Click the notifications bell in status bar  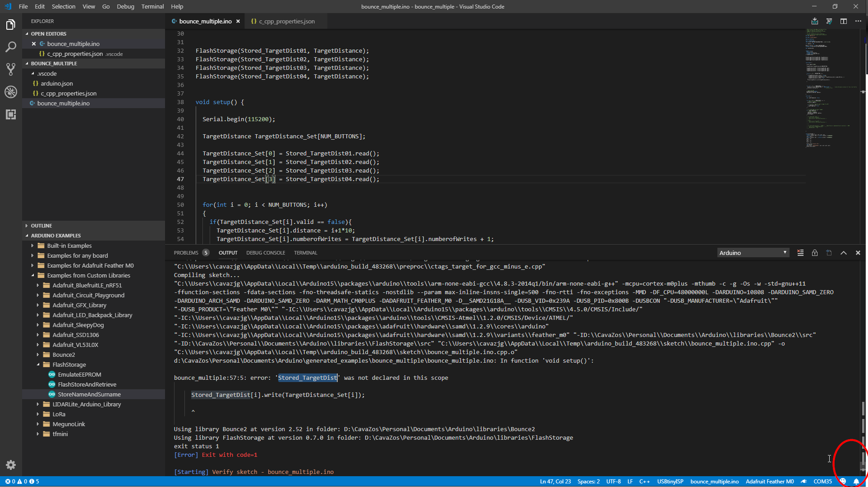856,482
